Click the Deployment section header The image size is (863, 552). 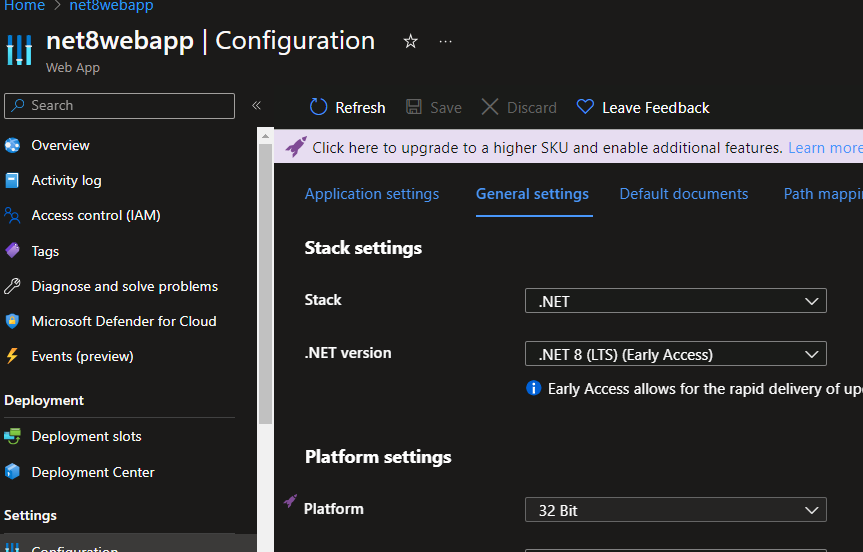(44, 400)
